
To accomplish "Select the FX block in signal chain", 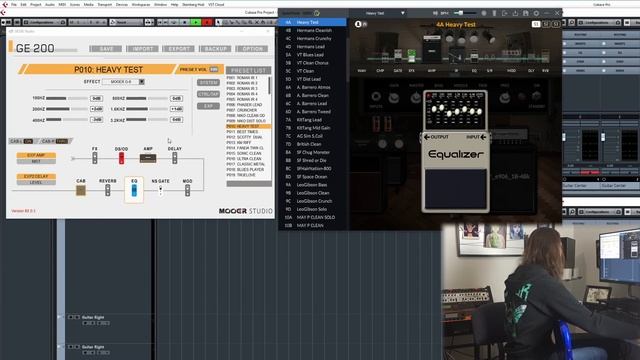I will tap(95, 158).
